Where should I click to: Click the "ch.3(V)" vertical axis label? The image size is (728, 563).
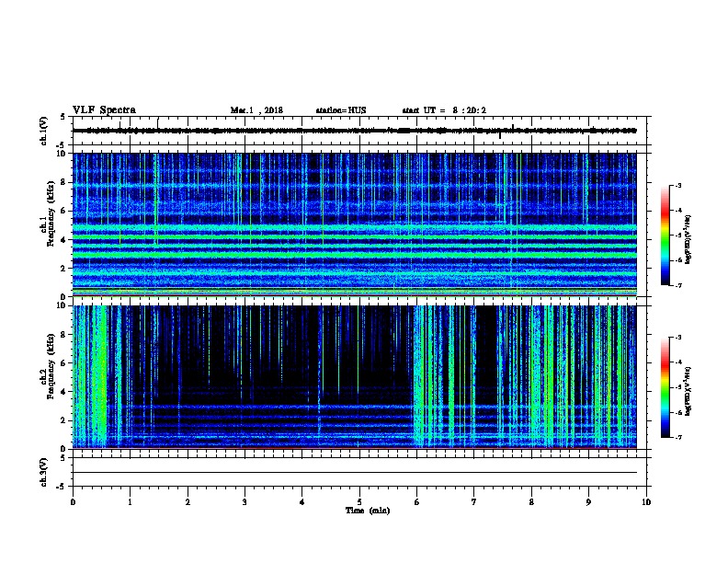tap(44, 472)
